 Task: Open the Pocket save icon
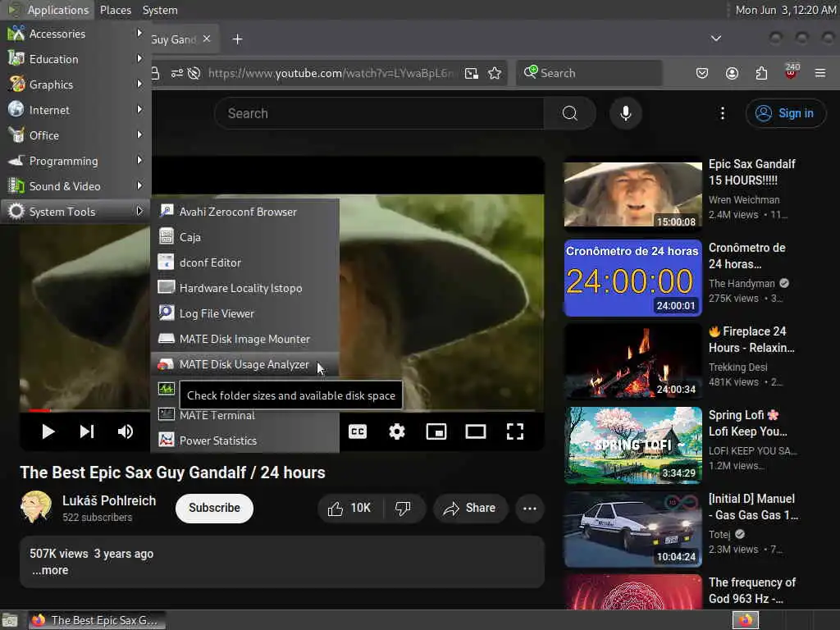coord(702,73)
